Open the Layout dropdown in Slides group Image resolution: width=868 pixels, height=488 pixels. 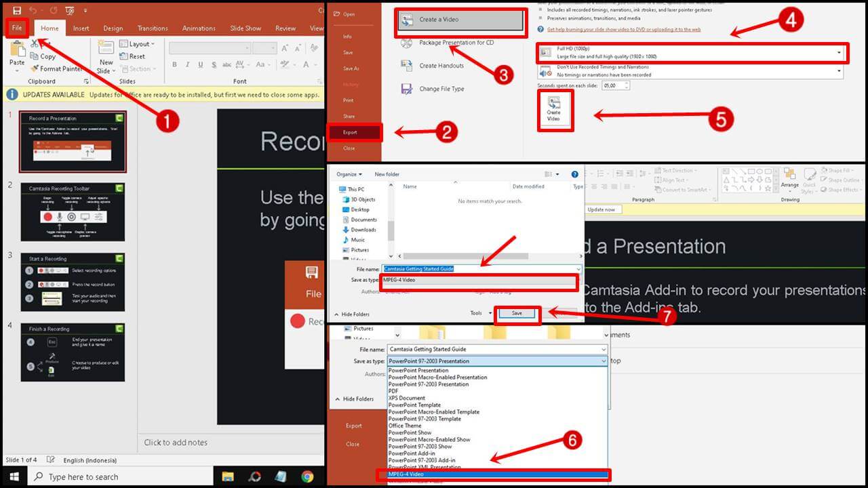(137, 44)
